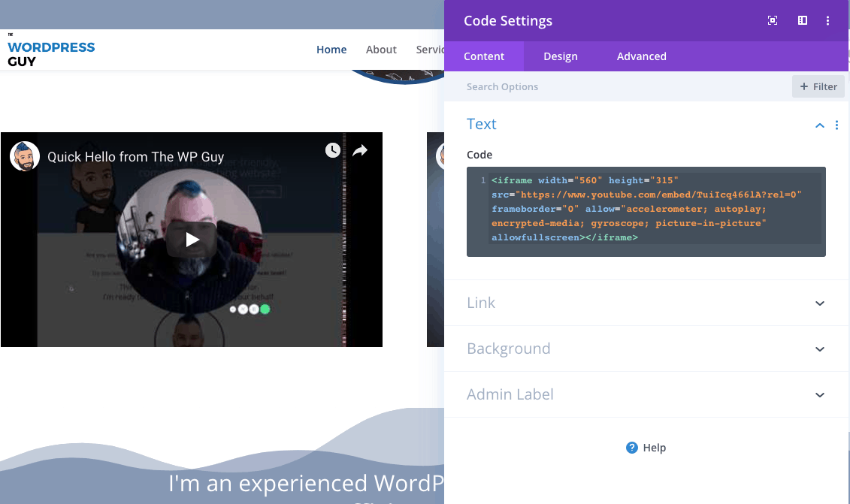Expand the Admin Label section
850x504 pixels.
820,395
